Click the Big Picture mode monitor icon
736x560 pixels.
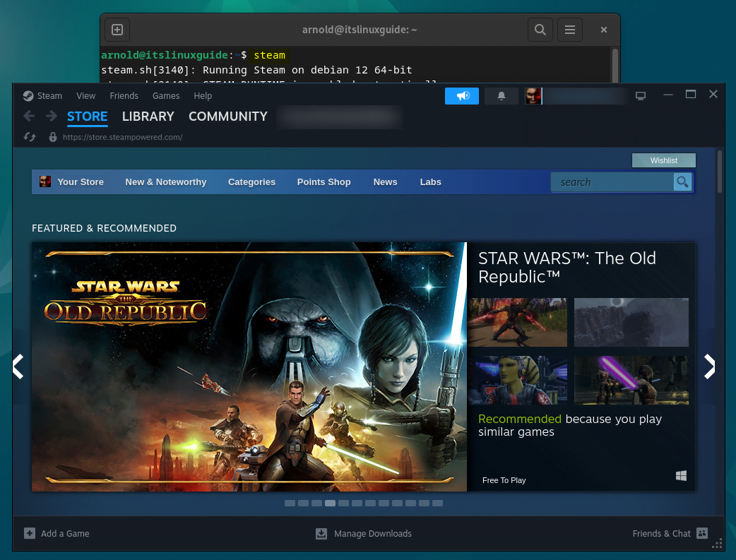(641, 96)
